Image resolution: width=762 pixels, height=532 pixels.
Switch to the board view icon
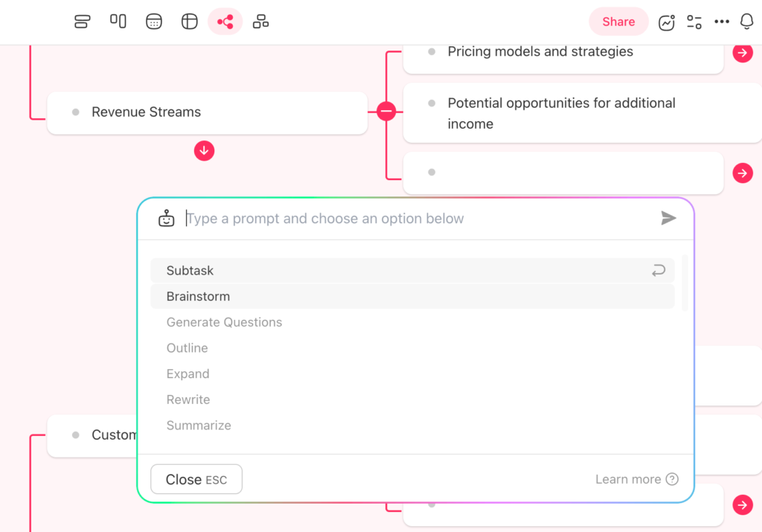pyautogui.click(x=118, y=22)
